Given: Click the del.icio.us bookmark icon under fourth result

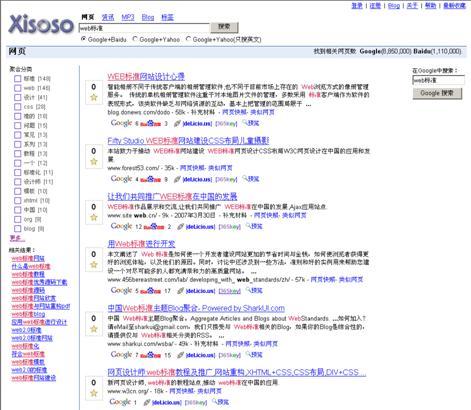Looking at the screenshot, I should point(180,291).
